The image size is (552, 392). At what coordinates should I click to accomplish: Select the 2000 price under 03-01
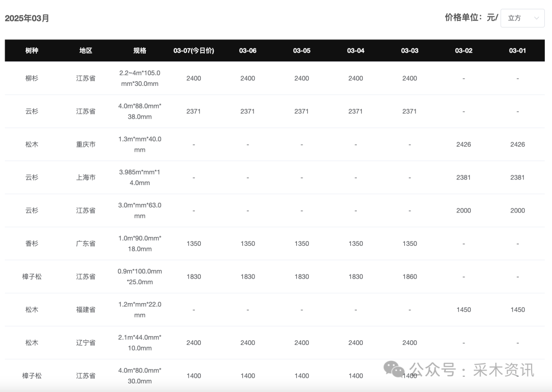click(517, 211)
